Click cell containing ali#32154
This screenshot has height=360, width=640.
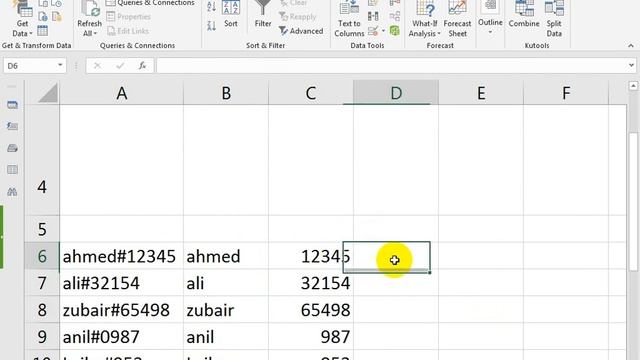122,283
